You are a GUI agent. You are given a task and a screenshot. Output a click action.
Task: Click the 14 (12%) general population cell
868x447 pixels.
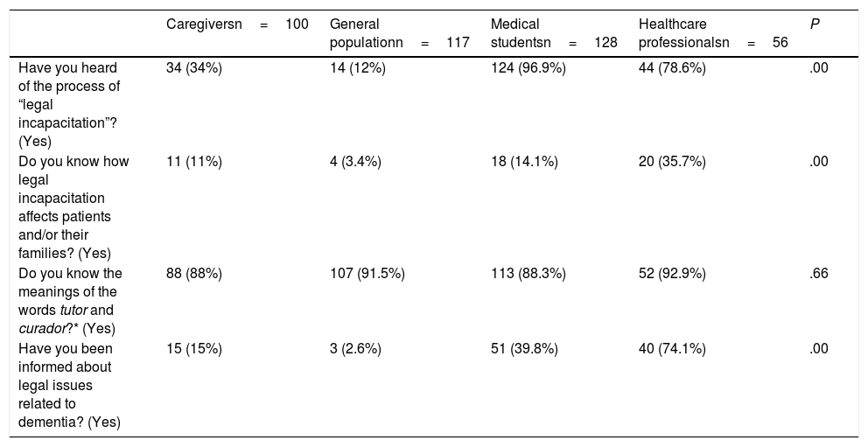point(355,67)
